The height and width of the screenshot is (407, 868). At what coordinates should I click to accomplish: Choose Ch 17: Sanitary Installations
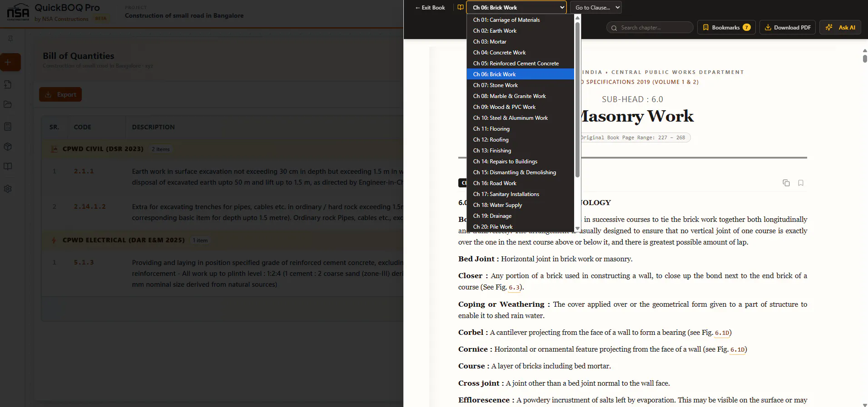pos(521,194)
